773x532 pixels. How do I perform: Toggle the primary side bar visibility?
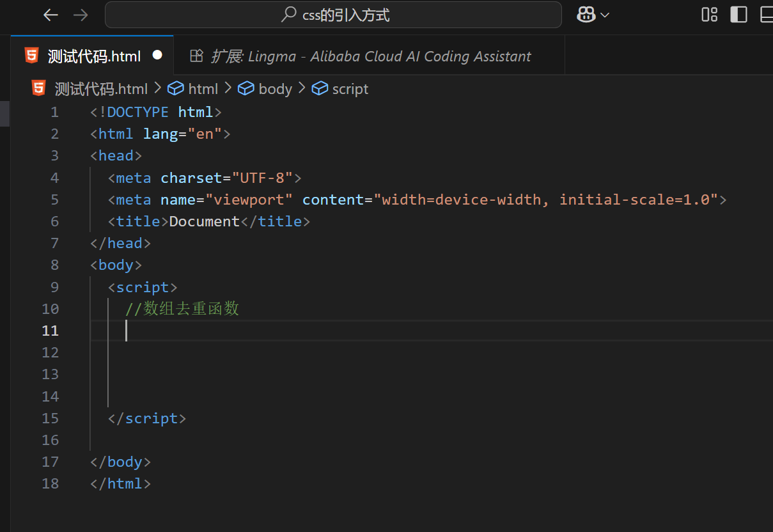pyautogui.click(x=738, y=15)
